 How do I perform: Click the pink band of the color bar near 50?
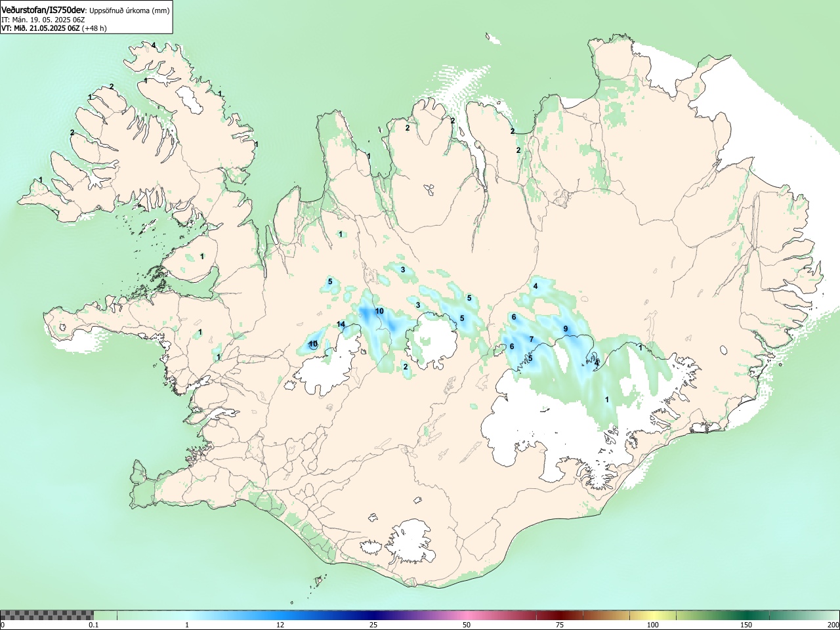tap(466, 615)
